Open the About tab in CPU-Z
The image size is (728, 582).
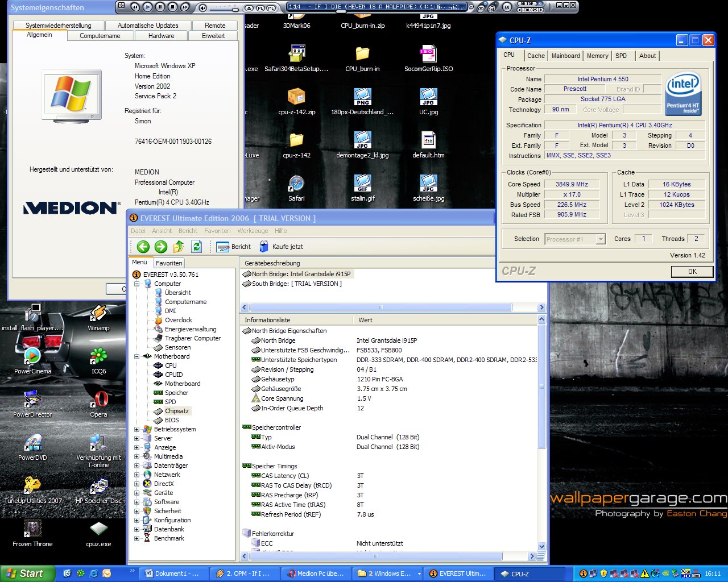[647, 56]
